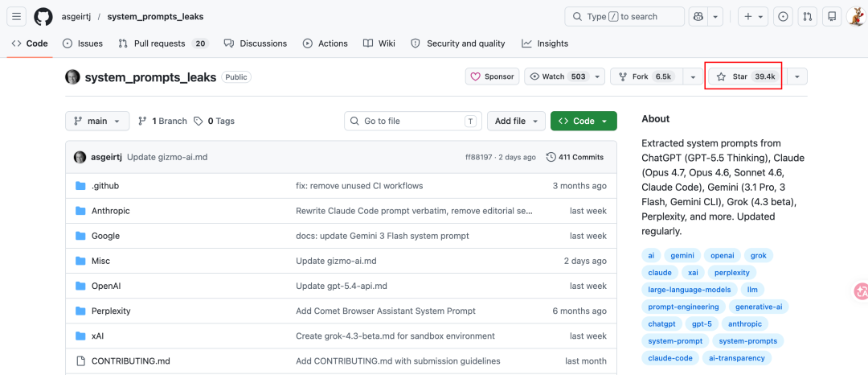Click the Google folder icon
Viewport: 868px width, 375px height.
tap(81, 236)
